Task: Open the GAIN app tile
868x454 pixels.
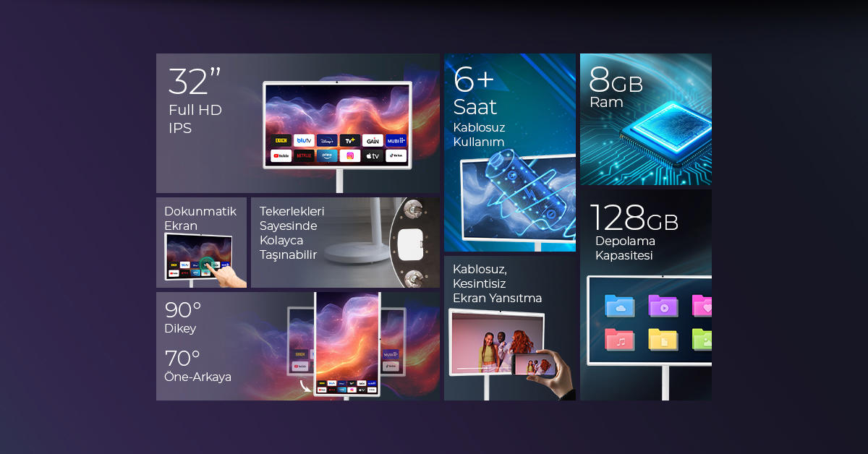Action: (373, 140)
